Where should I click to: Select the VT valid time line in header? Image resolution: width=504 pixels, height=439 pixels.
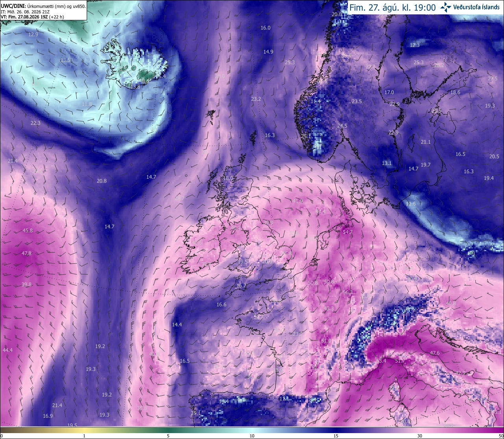pyautogui.click(x=33, y=17)
